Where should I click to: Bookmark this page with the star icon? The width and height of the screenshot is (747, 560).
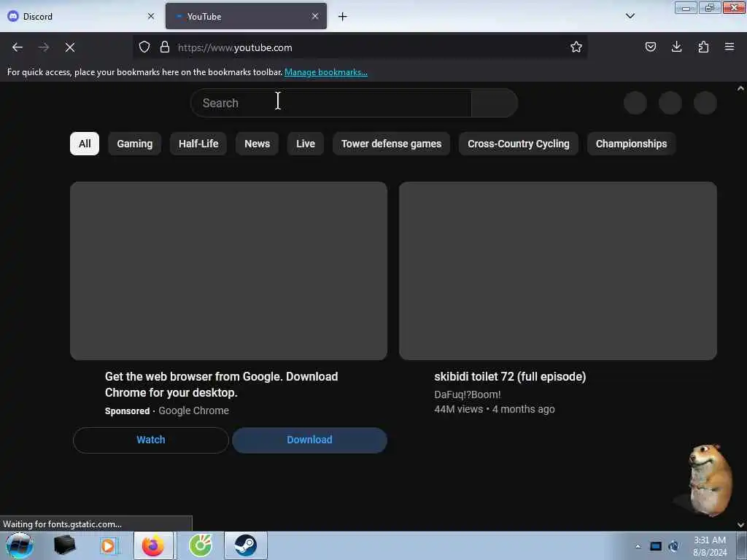click(576, 47)
